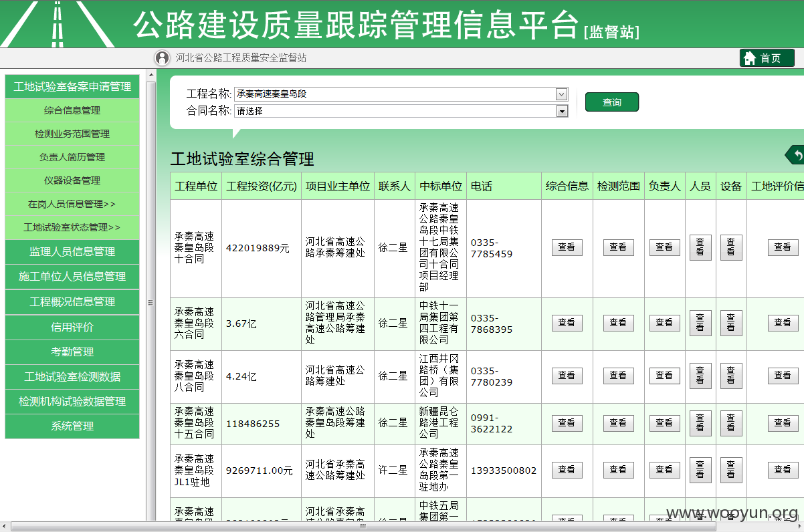View 检测范围 for 八合同 row
This screenshot has width=804, height=532.
point(618,376)
